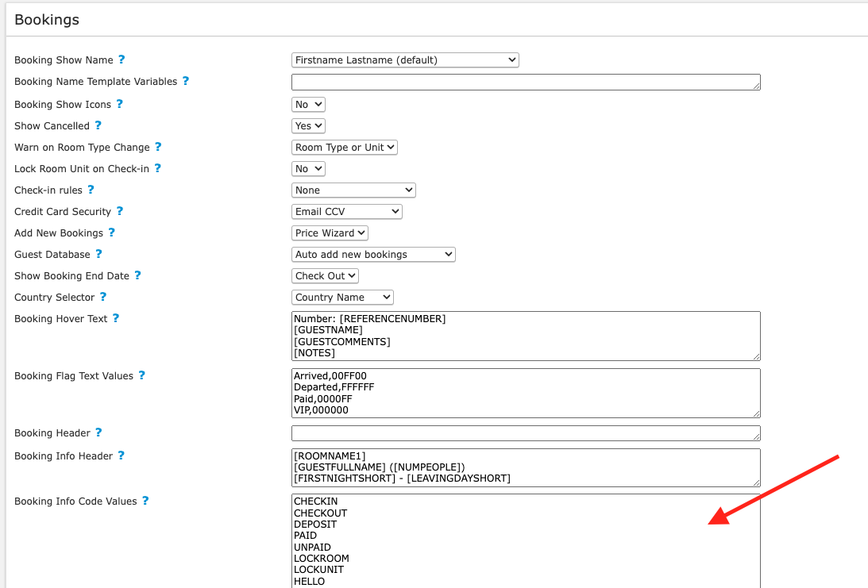Open help for Booking Header

(x=98, y=432)
